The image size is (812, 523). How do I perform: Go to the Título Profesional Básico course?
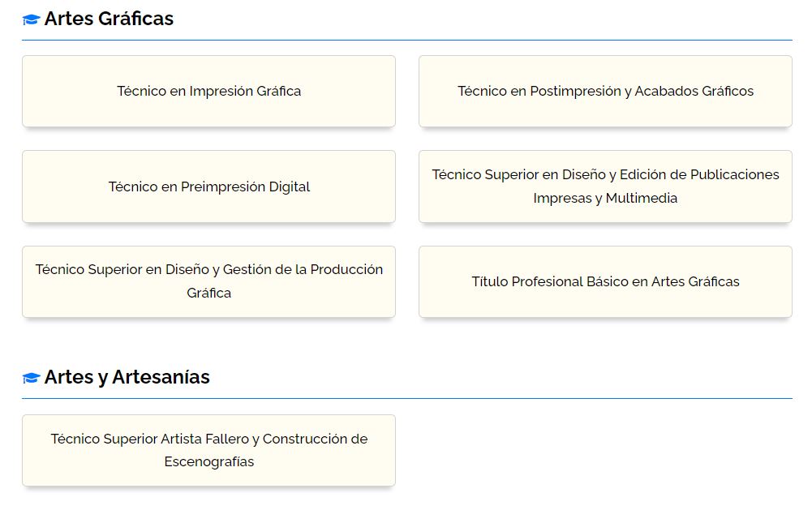(605, 281)
